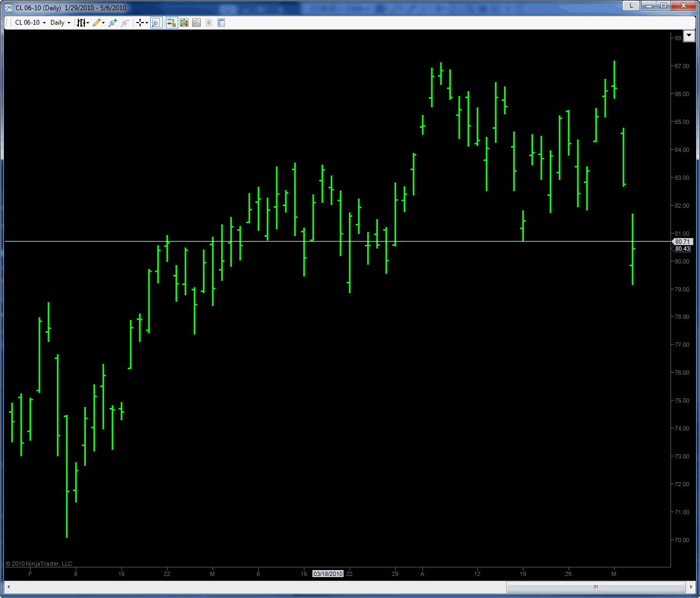The height and width of the screenshot is (598, 700).
Task: Click the F month label on time axis
Action: point(30,574)
